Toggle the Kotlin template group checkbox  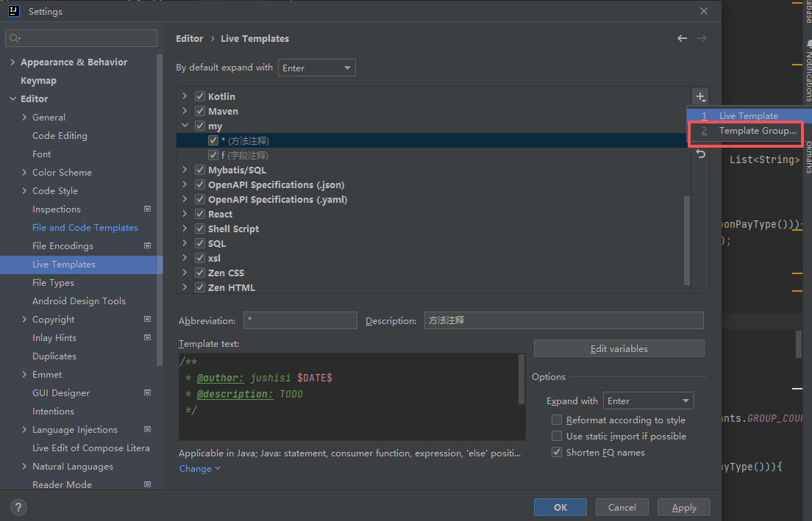tap(200, 96)
